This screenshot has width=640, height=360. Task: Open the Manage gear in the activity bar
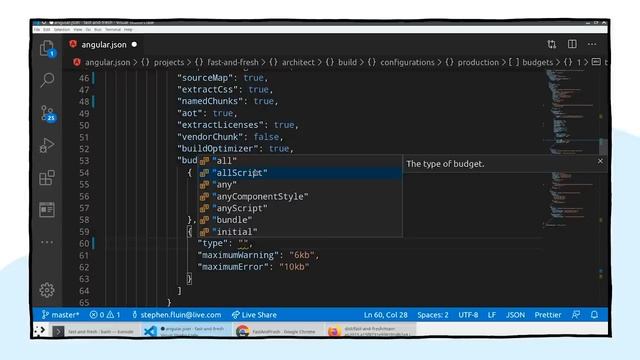coord(47,290)
